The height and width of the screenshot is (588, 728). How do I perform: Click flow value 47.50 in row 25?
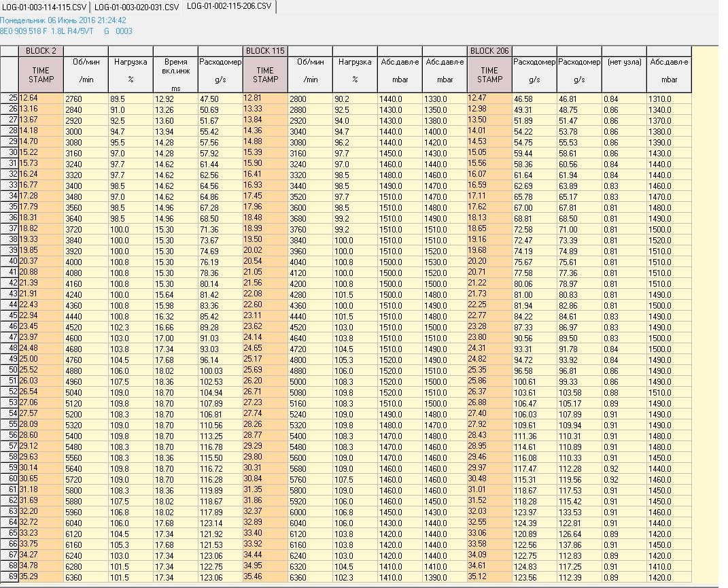click(220, 99)
